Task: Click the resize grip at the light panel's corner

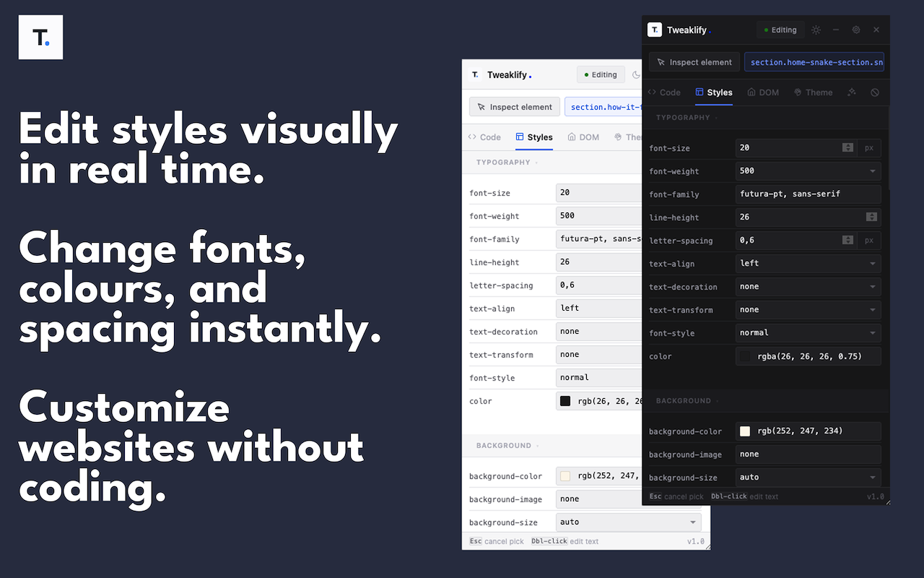Action: [707, 545]
